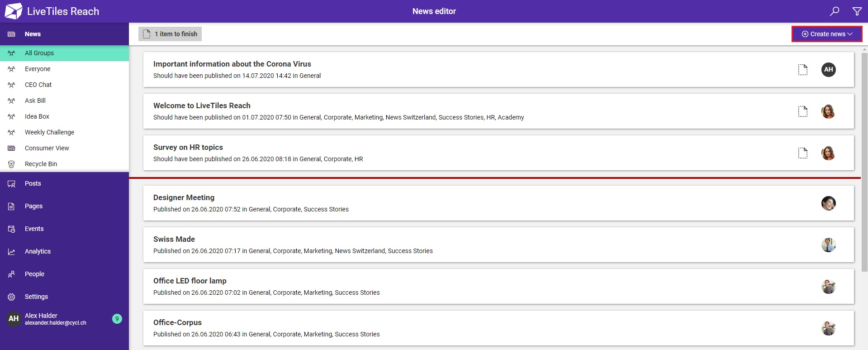Go to the Settings section

point(64,297)
